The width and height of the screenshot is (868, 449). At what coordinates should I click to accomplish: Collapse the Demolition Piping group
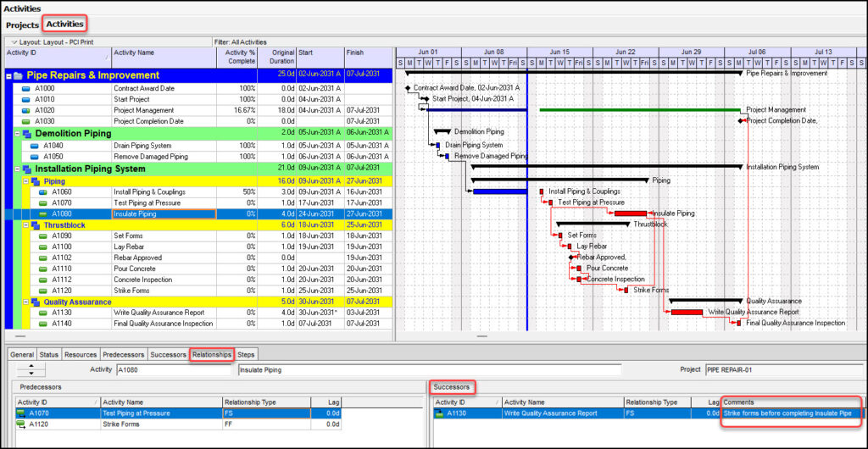click(x=17, y=134)
